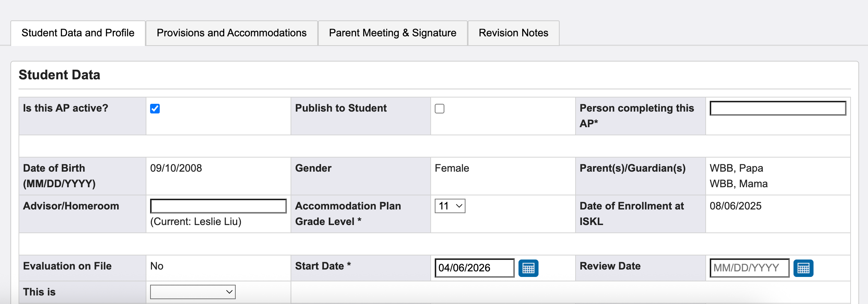The width and height of the screenshot is (868, 304).
Task: Uncheck the 'Is this AP active?' checkbox
Action: pos(155,109)
